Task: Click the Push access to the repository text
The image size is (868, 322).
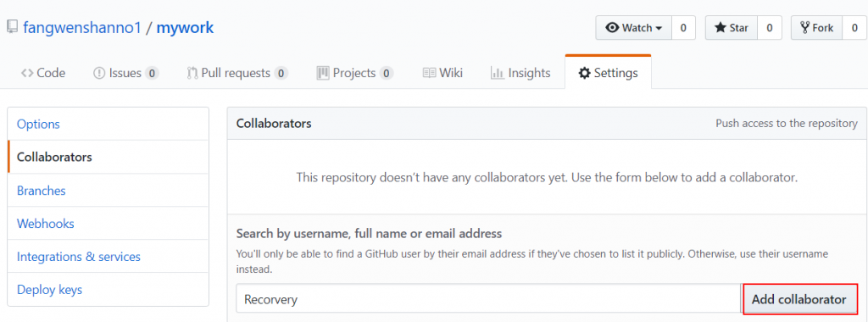Action: (787, 124)
